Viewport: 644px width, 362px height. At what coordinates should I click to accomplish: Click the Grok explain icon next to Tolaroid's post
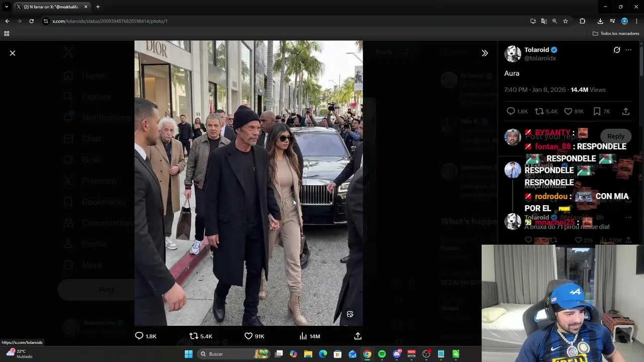[617, 50]
